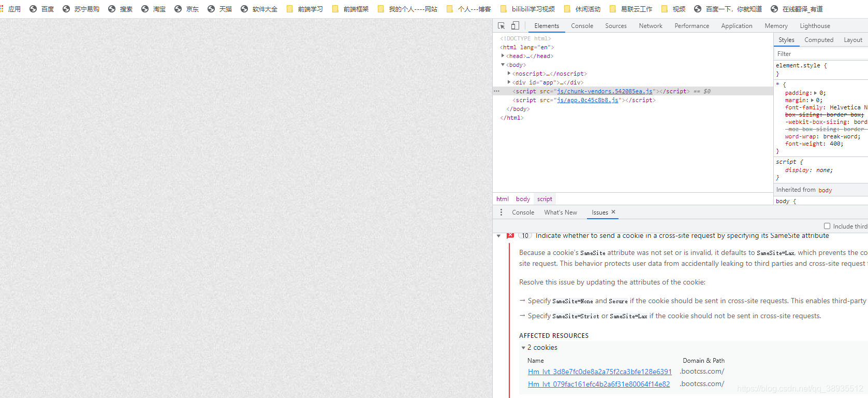Click the script breadcrumb item
Viewport: 868px width, 398px height.
coord(545,199)
